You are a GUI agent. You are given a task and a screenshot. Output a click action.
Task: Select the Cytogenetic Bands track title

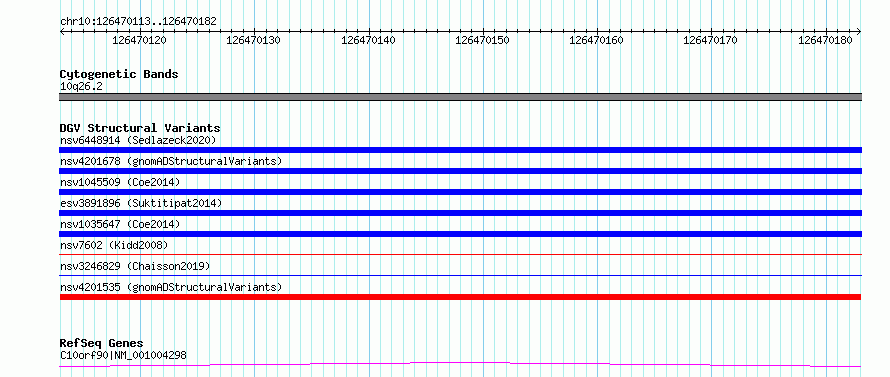click(119, 74)
